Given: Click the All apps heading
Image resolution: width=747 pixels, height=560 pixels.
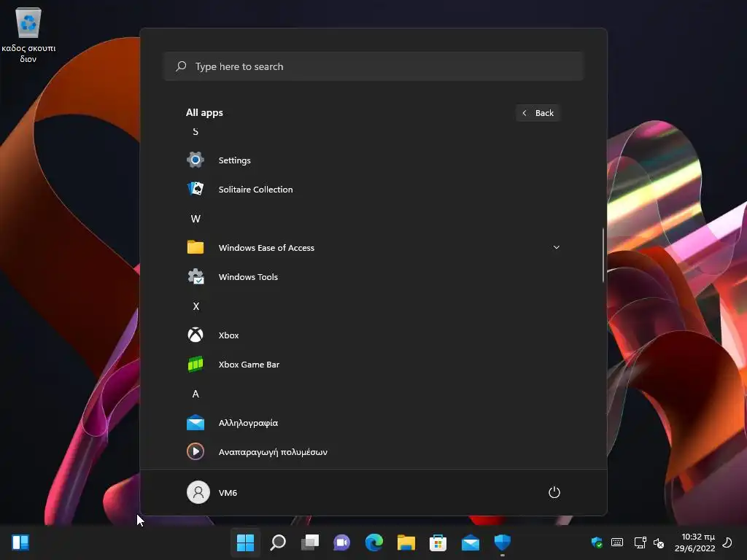Looking at the screenshot, I should 204,113.
